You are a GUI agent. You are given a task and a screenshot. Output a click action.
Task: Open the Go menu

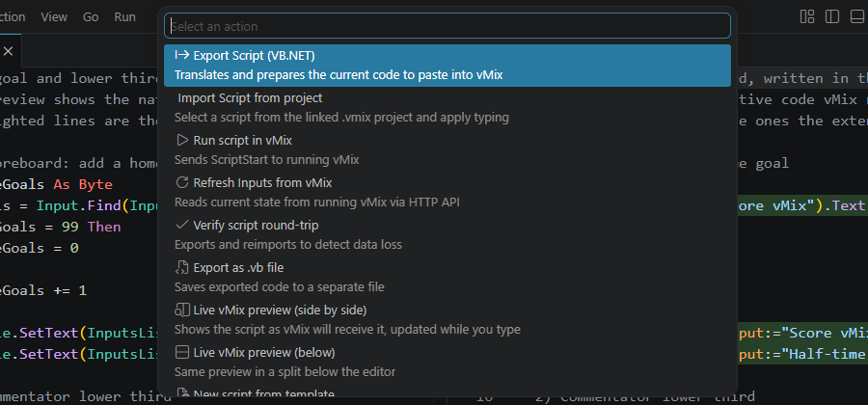(x=91, y=17)
